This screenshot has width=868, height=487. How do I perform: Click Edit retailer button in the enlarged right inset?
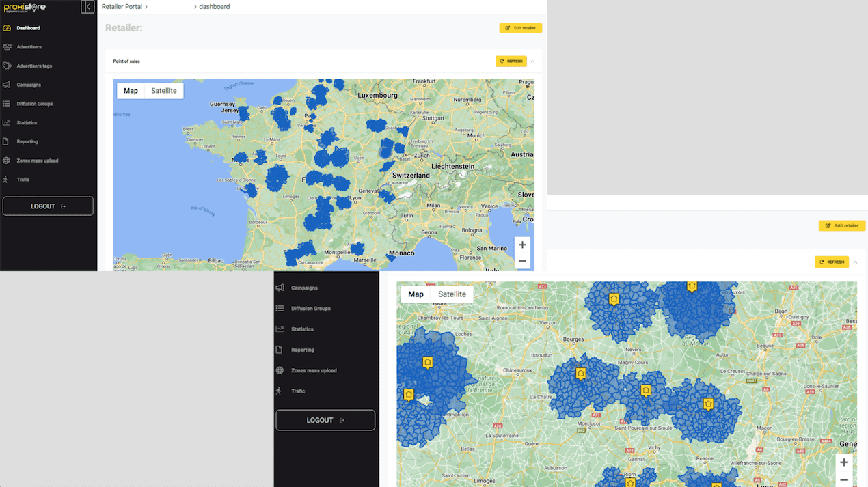coord(842,225)
